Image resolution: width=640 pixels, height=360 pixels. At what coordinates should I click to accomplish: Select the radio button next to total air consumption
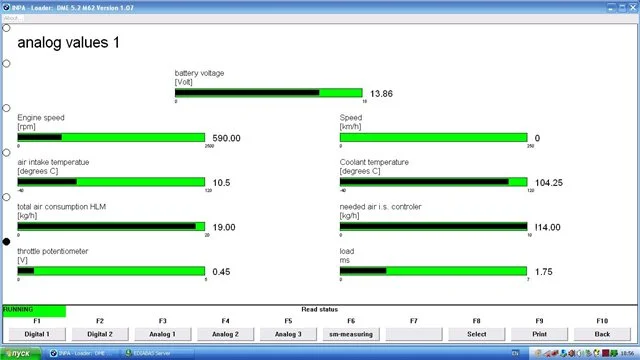pyautogui.click(x=6, y=197)
